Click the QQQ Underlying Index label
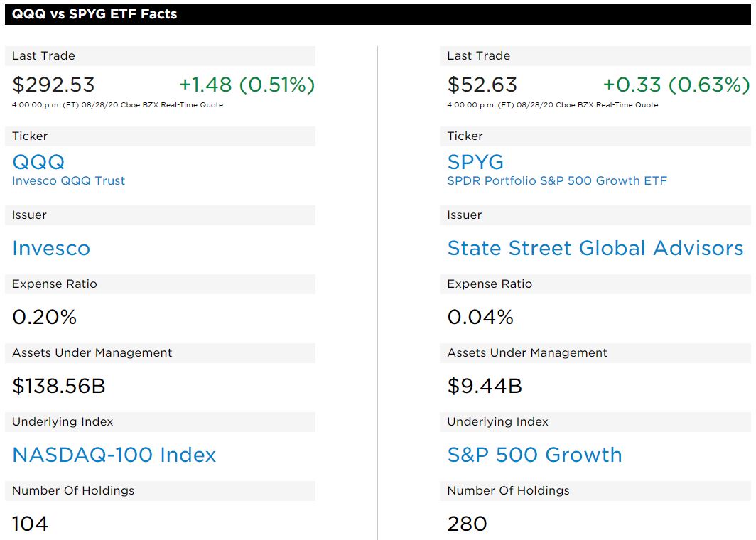The width and height of the screenshot is (756, 540). click(63, 422)
